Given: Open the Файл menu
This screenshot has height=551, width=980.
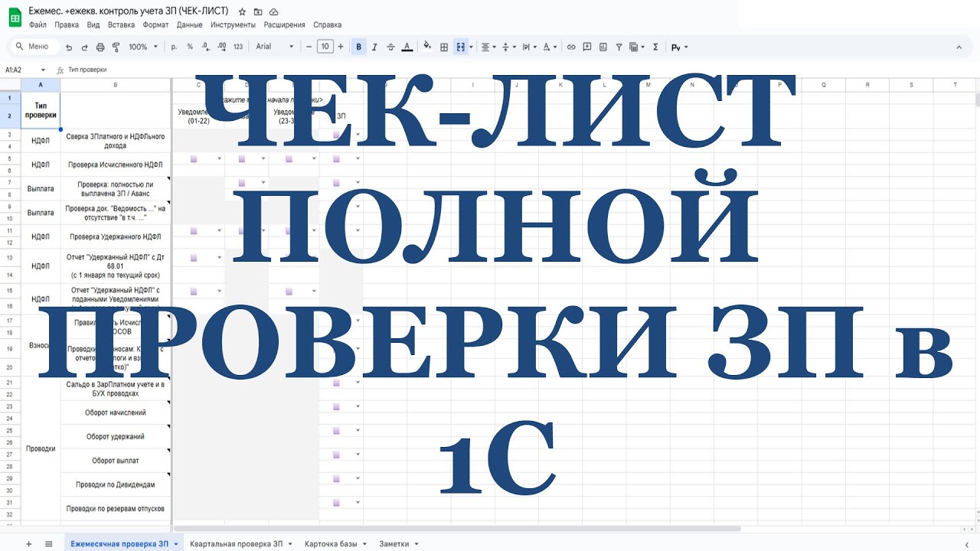Looking at the screenshot, I should tap(38, 25).
